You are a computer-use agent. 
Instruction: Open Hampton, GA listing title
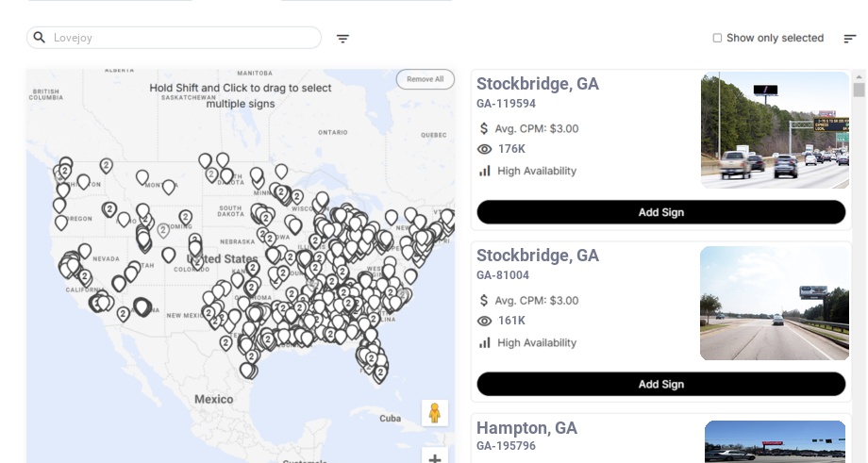point(526,428)
